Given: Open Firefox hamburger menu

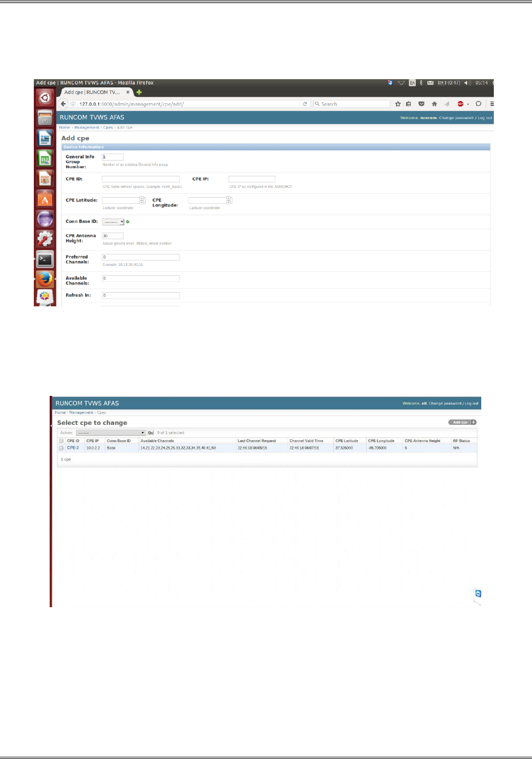Looking at the screenshot, I should click(492, 104).
